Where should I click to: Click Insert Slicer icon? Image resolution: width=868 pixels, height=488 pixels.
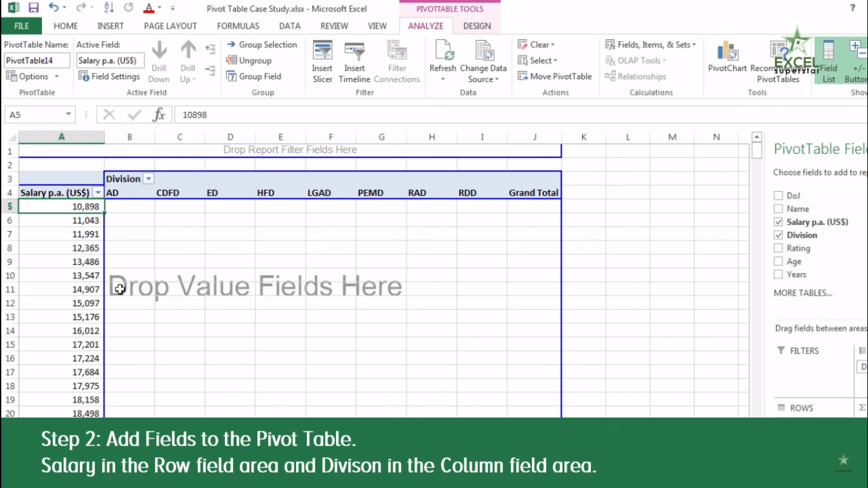[x=322, y=62]
